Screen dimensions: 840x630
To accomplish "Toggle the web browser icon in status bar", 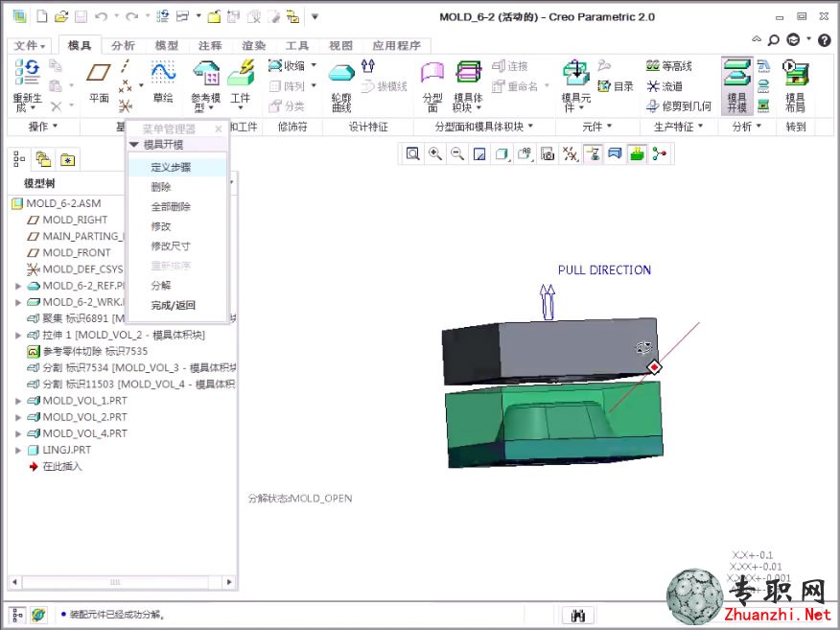I will pyautogui.click(x=38, y=615).
